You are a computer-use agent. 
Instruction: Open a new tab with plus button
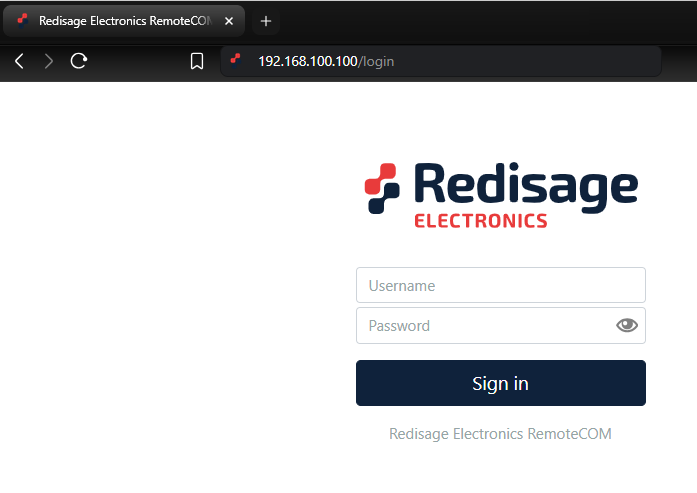(x=266, y=21)
